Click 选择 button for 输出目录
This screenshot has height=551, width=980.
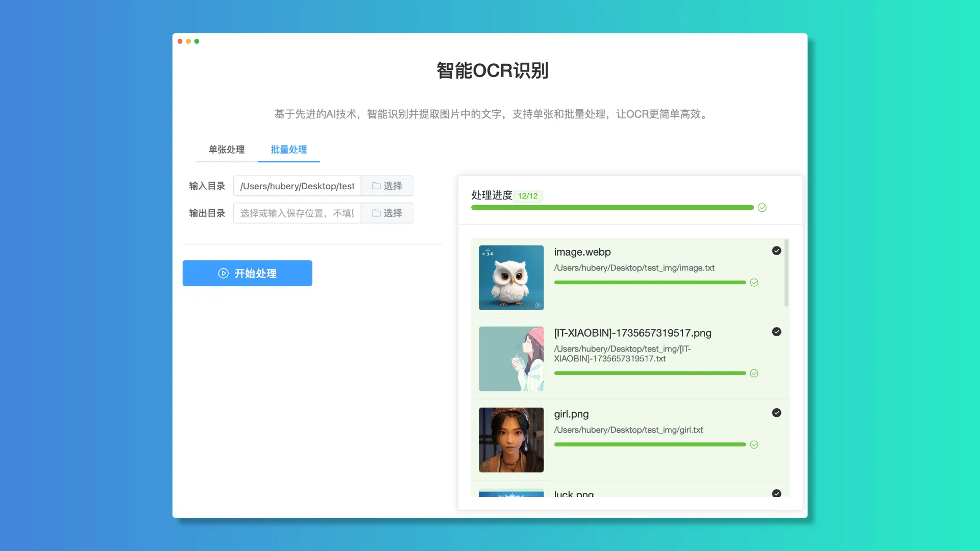point(387,213)
